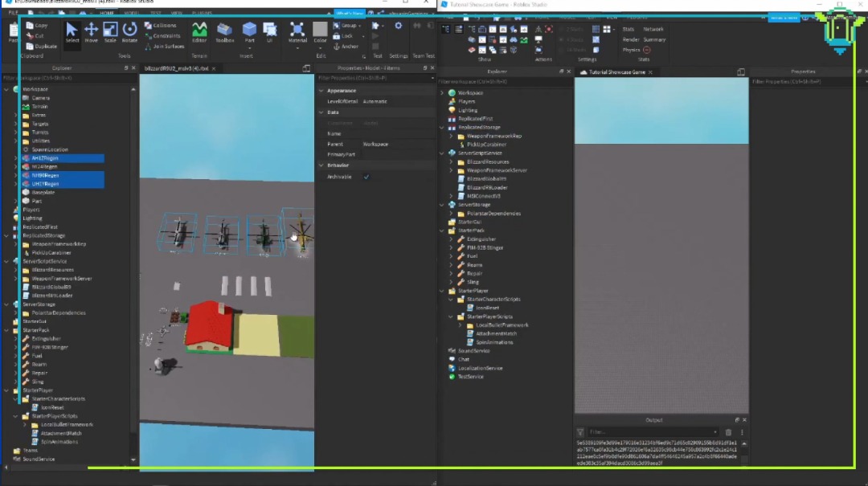This screenshot has width=868, height=486.
Task: Collapse the Behavior properties section
Action: 321,165
